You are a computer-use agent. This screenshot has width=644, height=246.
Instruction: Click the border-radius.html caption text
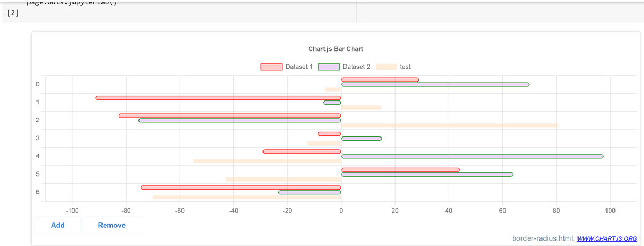543,238
